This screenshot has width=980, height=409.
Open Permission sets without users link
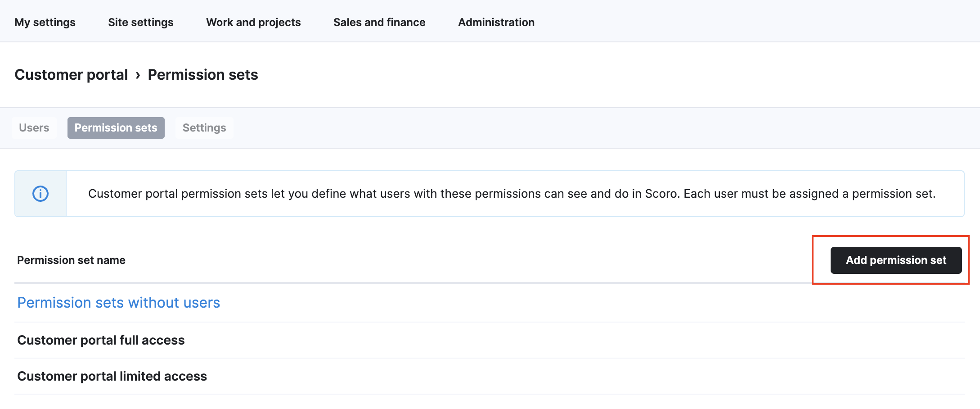(118, 303)
